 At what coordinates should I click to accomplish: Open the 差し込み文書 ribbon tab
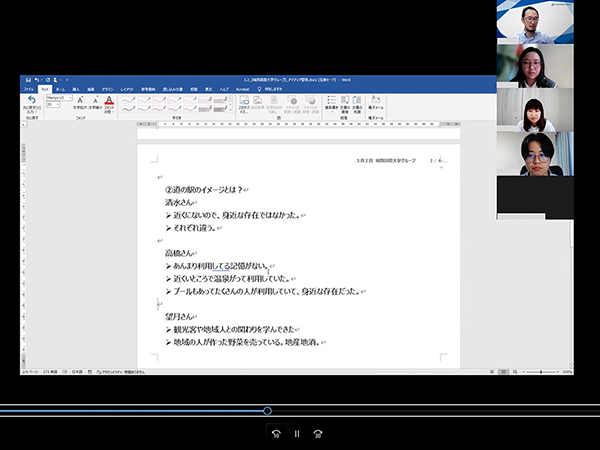point(173,89)
